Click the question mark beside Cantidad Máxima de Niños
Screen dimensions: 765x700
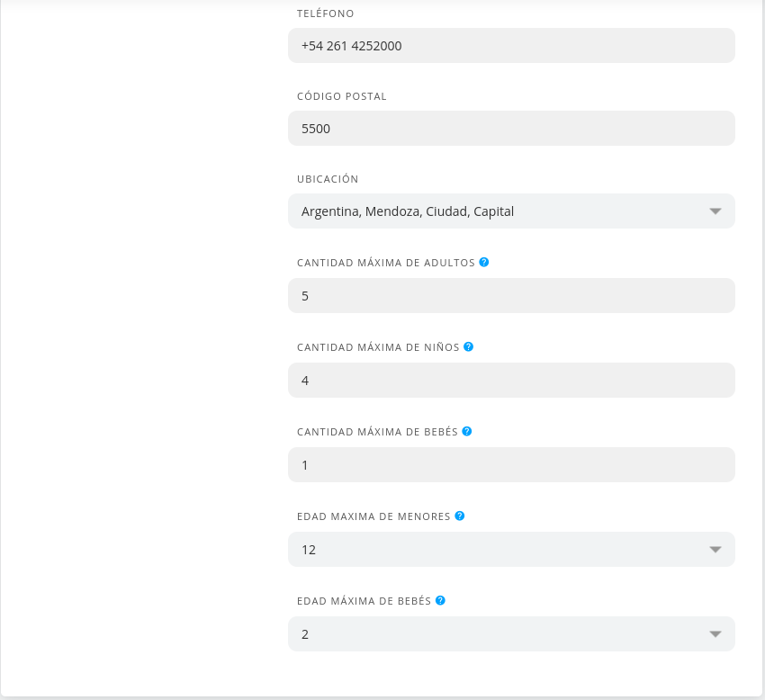468,346
